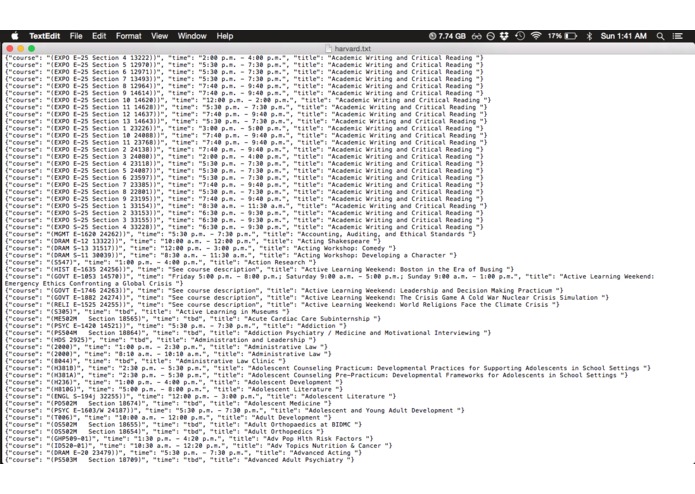695x494 pixels.
Task: Click the "Adv Topics Nutrition & Cancer" line
Action: [199, 446]
